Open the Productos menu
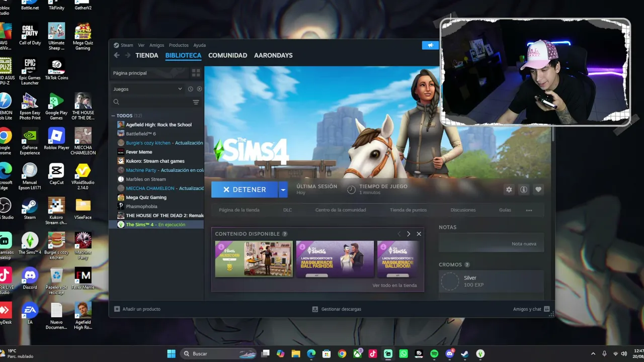644x362 pixels. point(179,45)
